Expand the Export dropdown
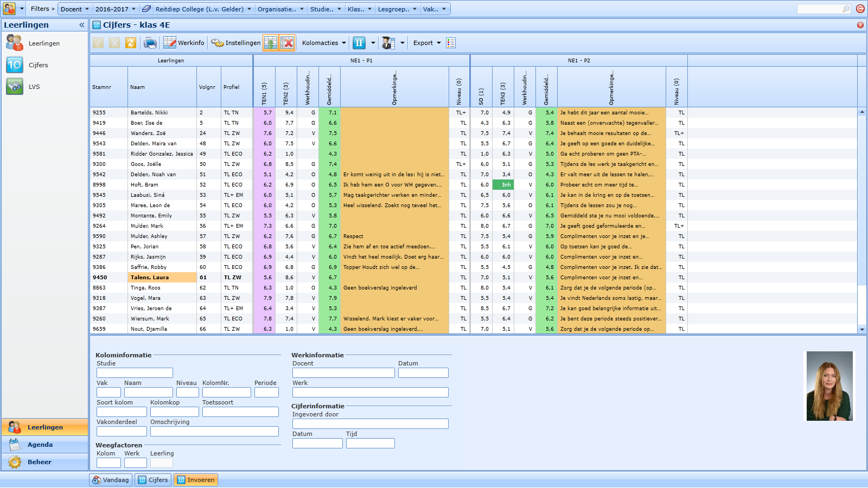 (427, 43)
